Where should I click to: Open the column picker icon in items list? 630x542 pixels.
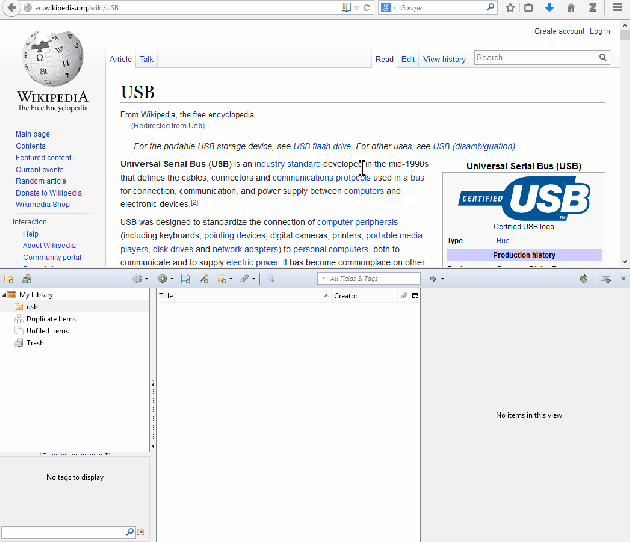point(415,296)
